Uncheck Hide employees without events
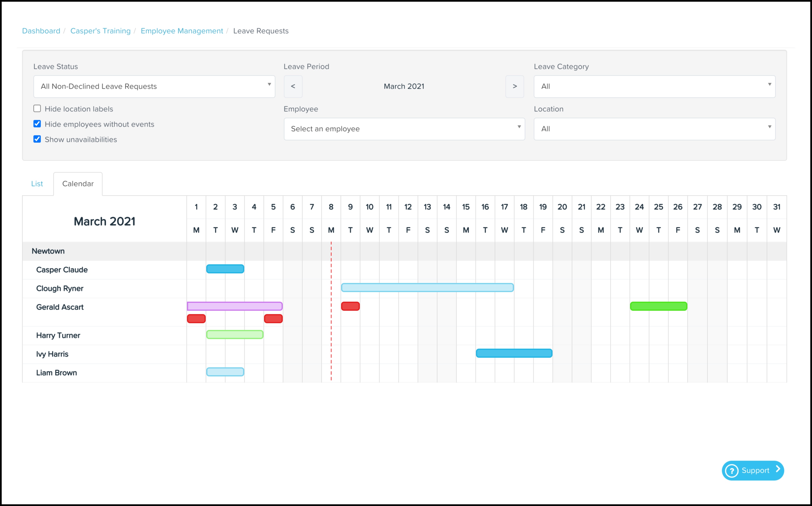The image size is (812, 506). [x=37, y=124]
